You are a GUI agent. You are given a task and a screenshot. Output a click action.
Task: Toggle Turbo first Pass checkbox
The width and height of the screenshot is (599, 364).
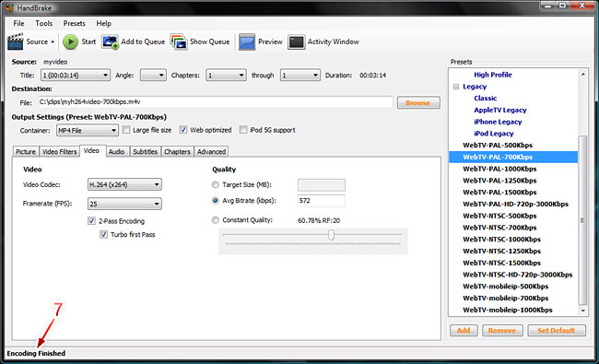pos(103,234)
